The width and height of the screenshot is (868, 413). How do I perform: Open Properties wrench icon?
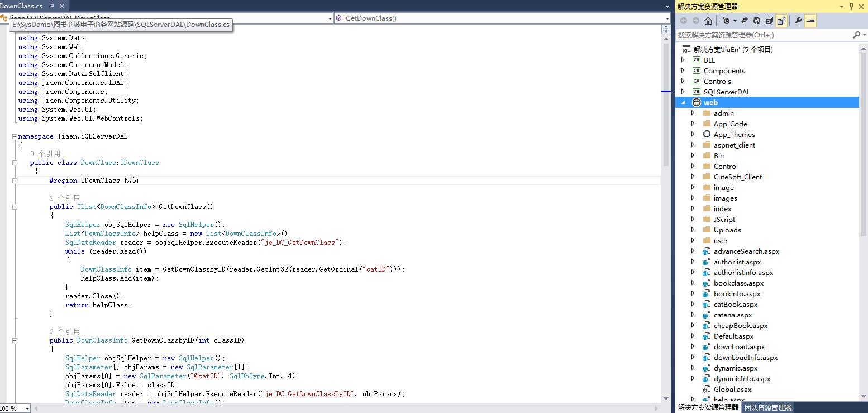798,21
